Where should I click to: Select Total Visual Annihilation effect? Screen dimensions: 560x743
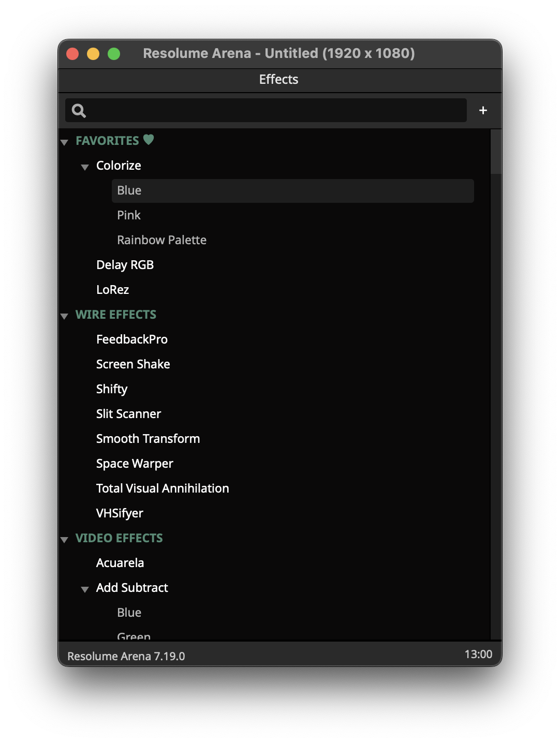tap(163, 488)
